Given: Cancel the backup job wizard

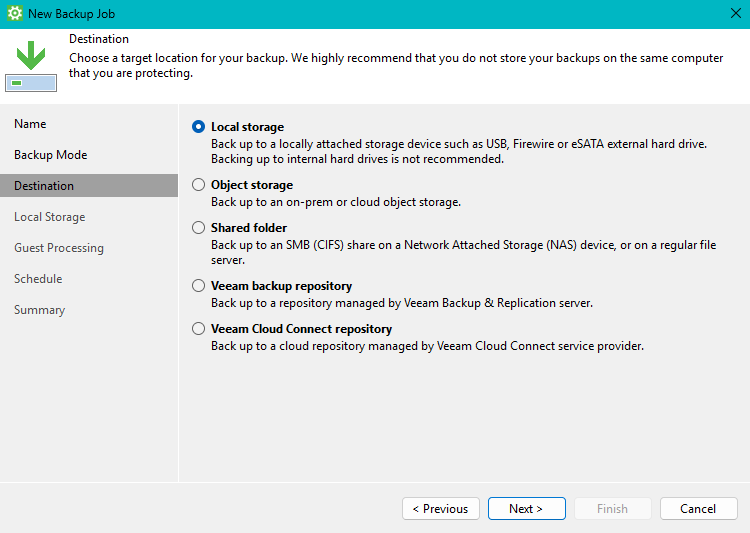Looking at the screenshot, I should pyautogui.click(x=697, y=509).
